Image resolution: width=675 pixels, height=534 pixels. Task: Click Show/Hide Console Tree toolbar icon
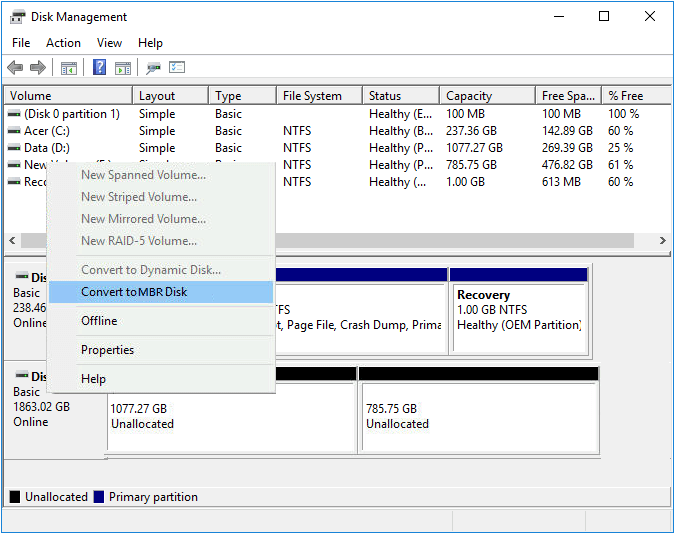69,68
